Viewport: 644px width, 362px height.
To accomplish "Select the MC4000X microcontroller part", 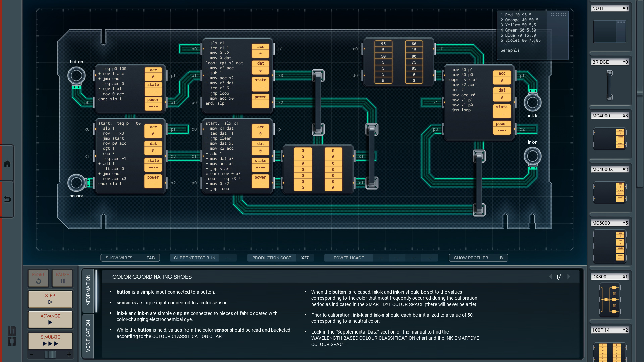I will [609, 192].
